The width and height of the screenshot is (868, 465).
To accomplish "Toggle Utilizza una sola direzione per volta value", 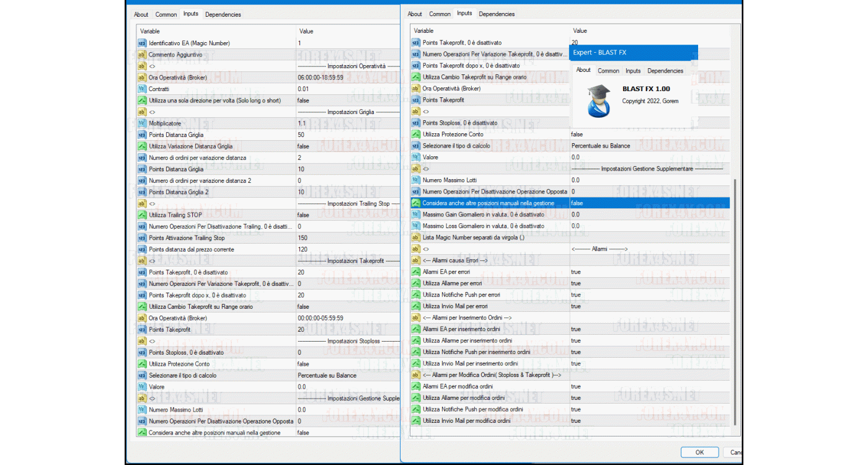I will pos(347,100).
